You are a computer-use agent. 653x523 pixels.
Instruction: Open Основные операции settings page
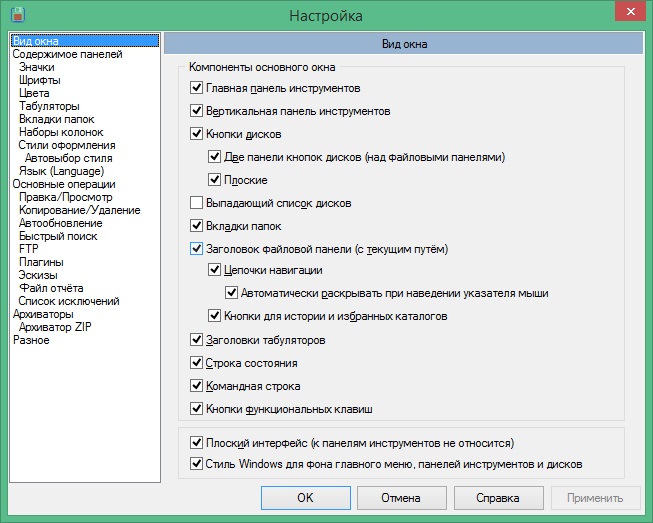(64, 184)
